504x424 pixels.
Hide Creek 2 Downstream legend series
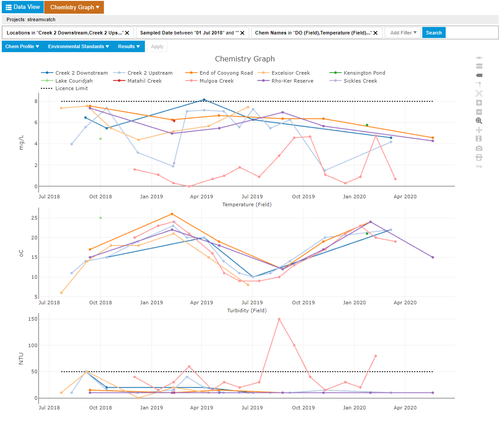81,73
